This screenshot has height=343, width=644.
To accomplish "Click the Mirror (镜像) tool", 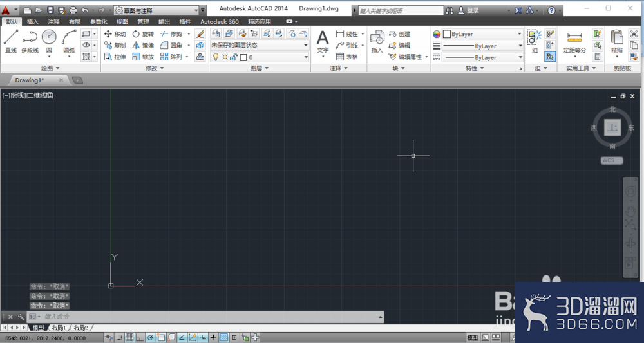I will coord(143,46).
